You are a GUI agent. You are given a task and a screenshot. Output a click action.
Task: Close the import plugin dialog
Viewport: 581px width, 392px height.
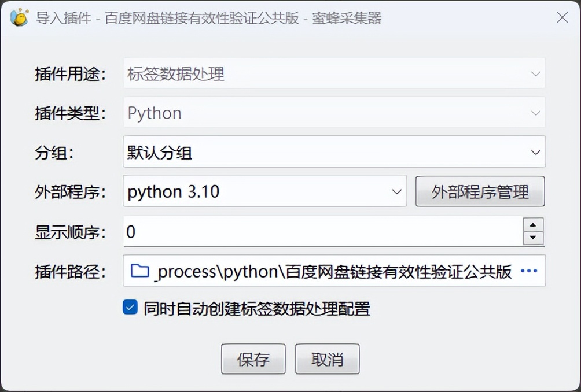click(x=562, y=18)
